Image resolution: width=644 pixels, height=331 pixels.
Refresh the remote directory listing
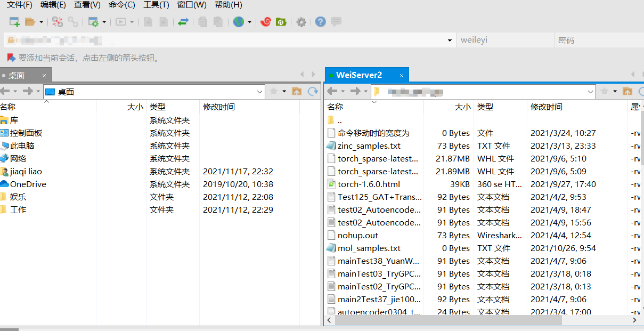tap(641, 91)
